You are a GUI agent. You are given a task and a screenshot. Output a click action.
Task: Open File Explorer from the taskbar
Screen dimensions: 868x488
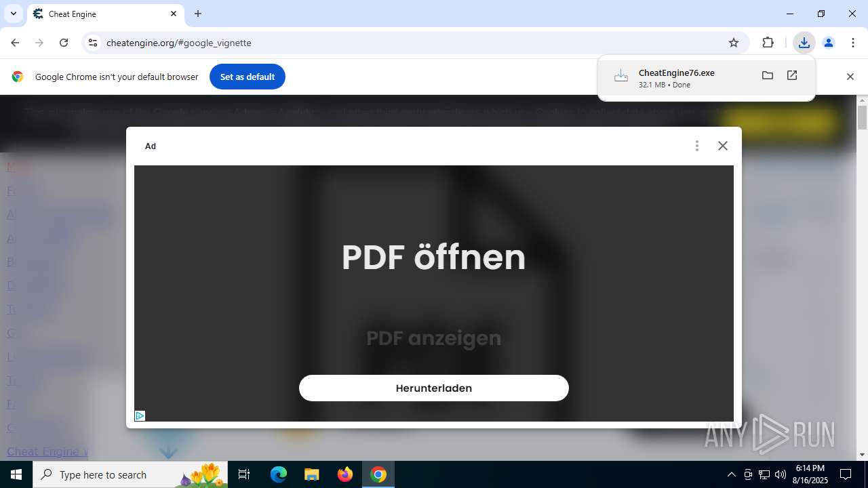[x=312, y=474]
